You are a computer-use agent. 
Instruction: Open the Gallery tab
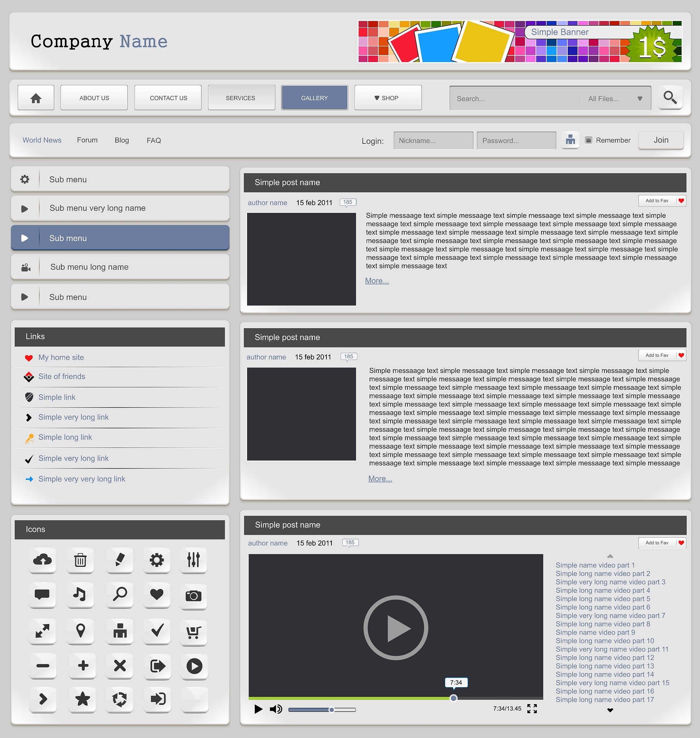coord(314,98)
